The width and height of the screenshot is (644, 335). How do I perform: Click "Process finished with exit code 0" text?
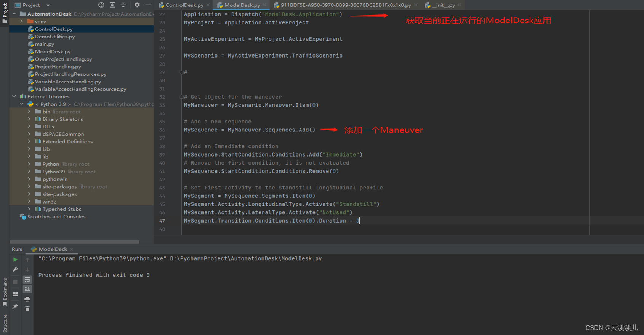coord(94,275)
